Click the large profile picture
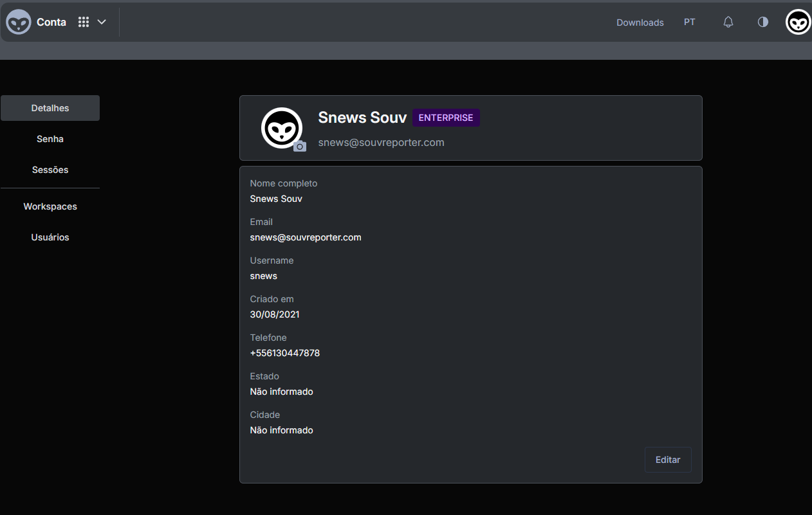 click(281, 127)
